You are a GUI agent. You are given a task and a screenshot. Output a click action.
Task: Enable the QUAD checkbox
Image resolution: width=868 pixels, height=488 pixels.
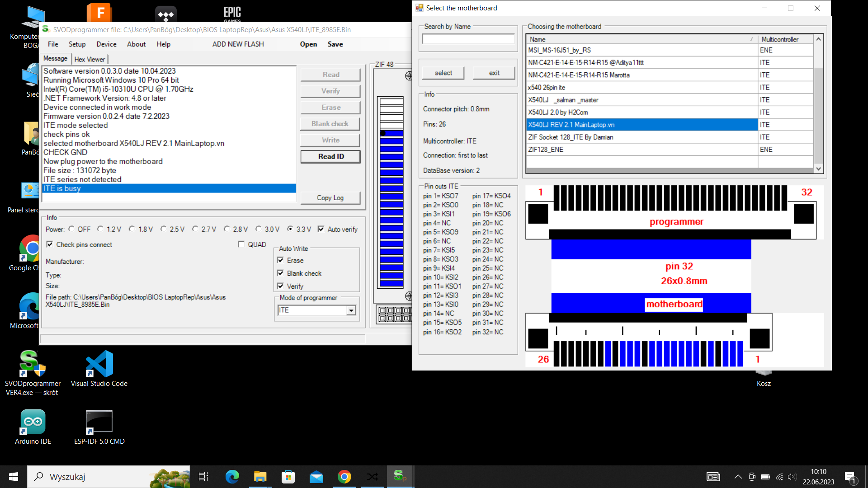click(241, 244)
